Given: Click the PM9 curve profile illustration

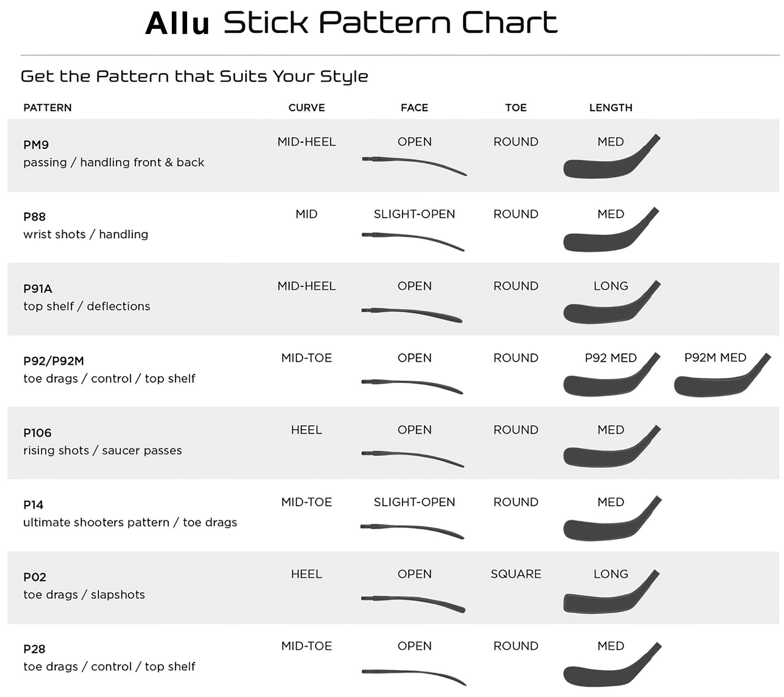Looking at the screenshot, I should click(414, 165).
